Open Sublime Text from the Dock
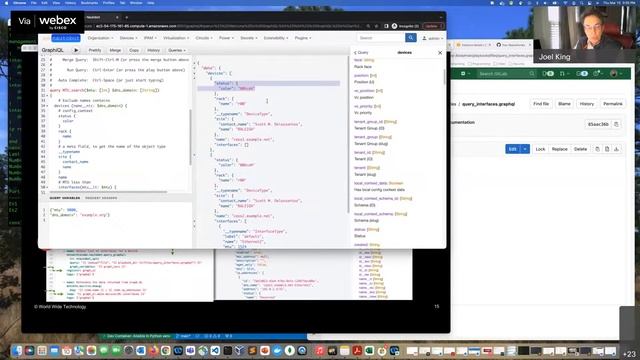The image size is (640, 360). pos(252,351)
